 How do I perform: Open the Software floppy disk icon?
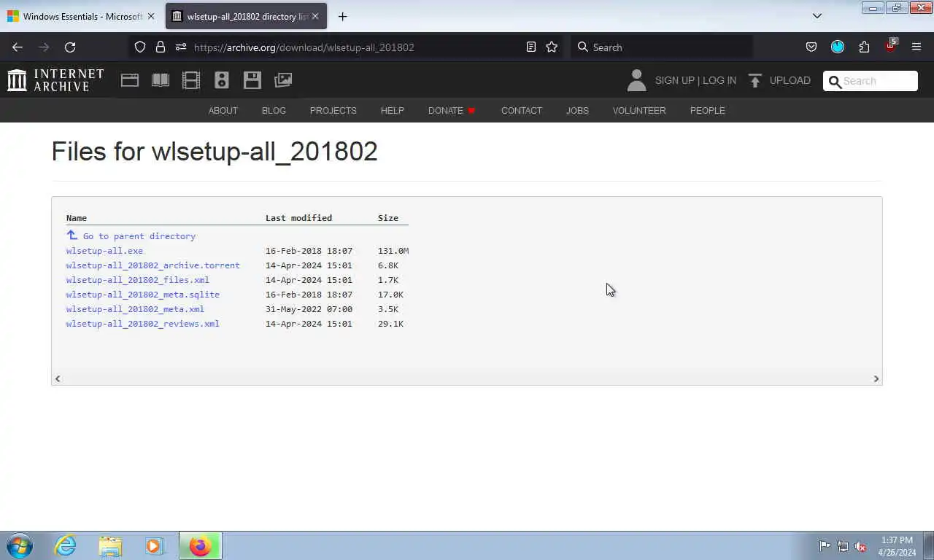tap(252, 80)
